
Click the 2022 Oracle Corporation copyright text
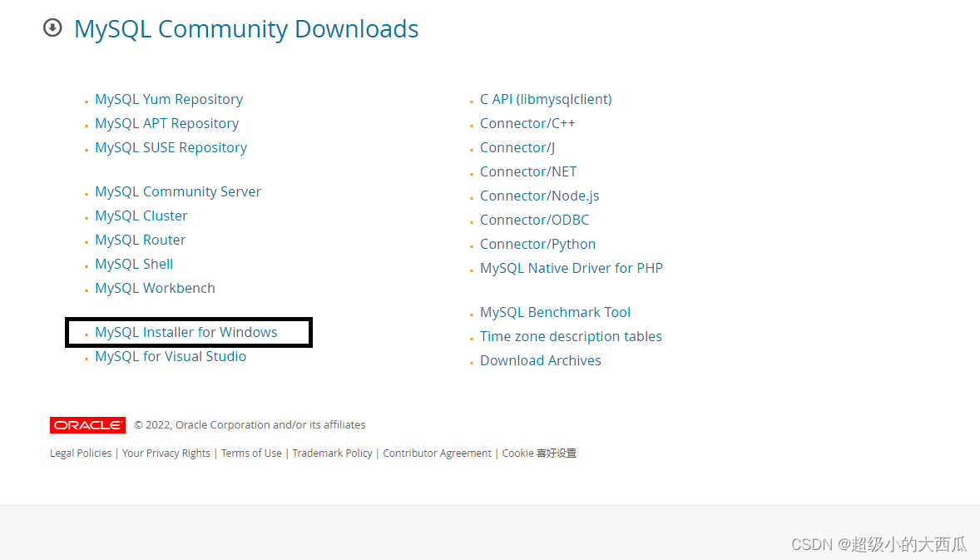[250, 425]
